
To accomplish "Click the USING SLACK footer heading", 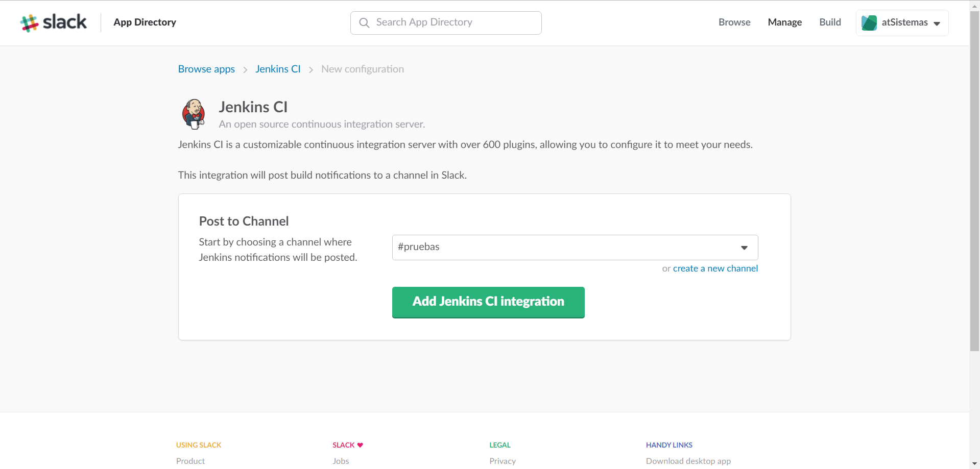I will 199,445.
